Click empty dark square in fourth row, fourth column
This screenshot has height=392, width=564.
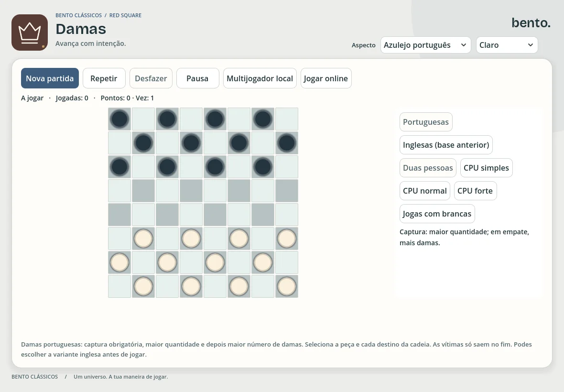(191, 191)
